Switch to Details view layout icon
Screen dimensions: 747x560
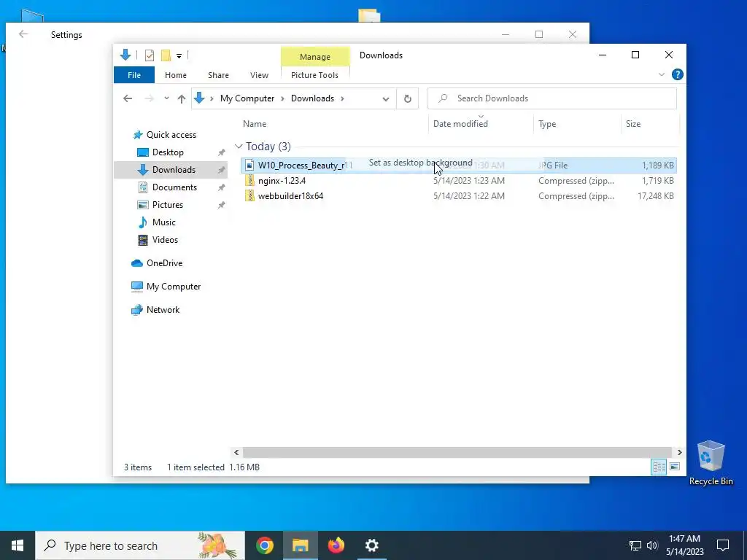pyautogui.click(x=659, y=467)
